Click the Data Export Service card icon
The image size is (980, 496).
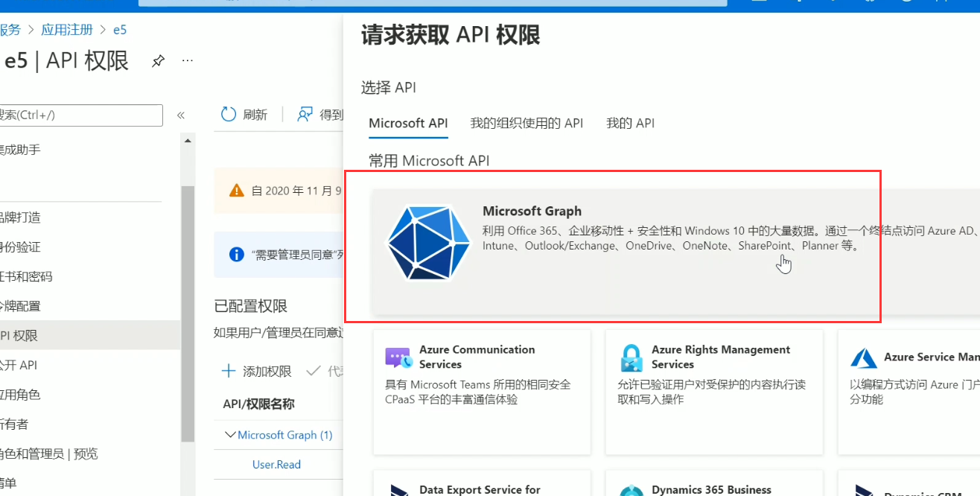point(399,490)
